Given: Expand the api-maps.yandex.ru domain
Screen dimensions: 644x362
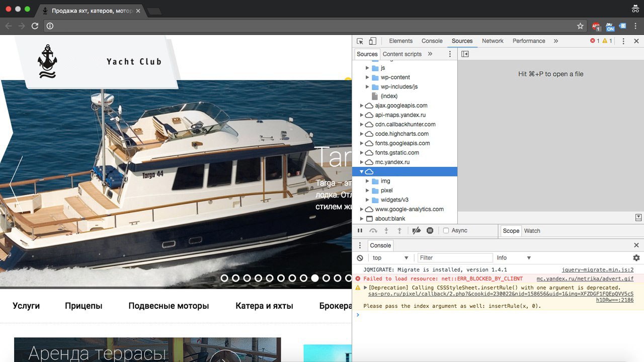Looking at the screenshot, I should pyautogui.click(x=361, y=115).
